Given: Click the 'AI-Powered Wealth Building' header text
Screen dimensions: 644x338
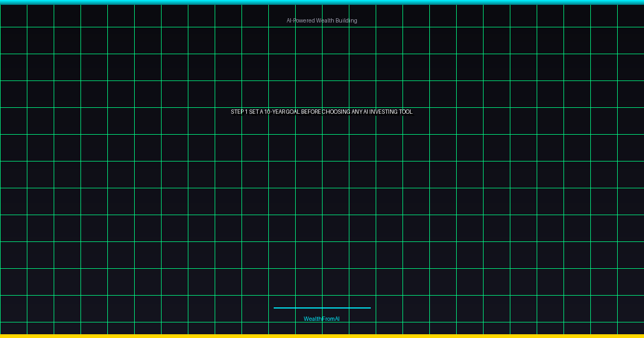Looking at the screenshot, I should pos(321,20).
